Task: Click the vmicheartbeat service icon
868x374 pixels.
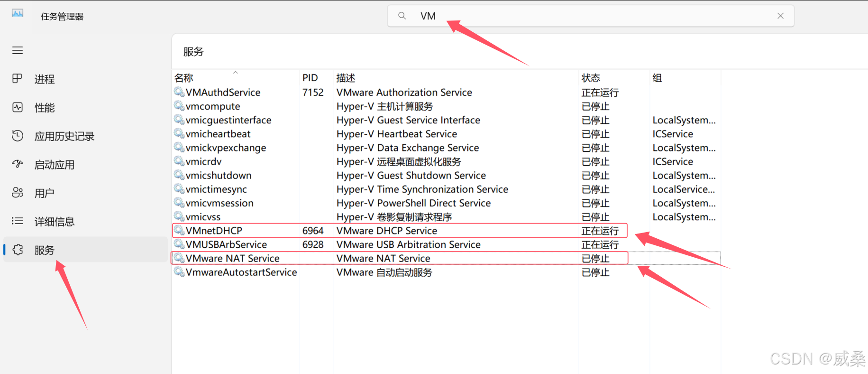Action: tap(179, 133)
